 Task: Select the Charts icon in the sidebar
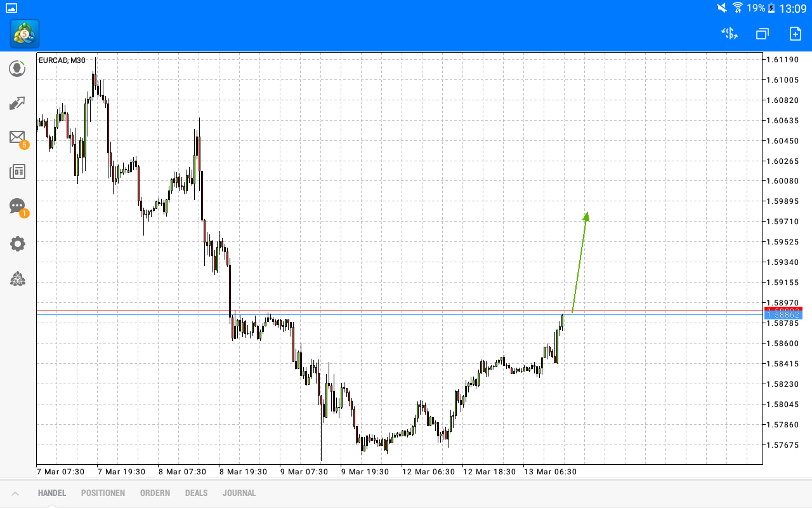coord(17,103)
